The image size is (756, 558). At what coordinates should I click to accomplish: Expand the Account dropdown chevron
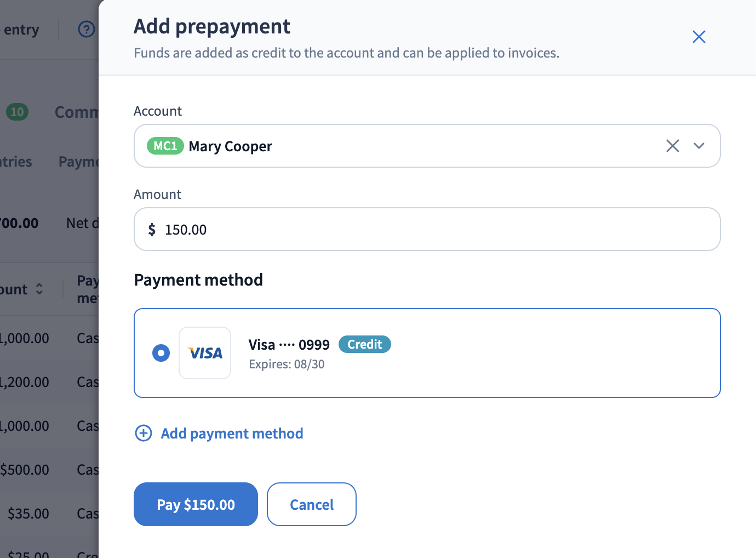698,146
